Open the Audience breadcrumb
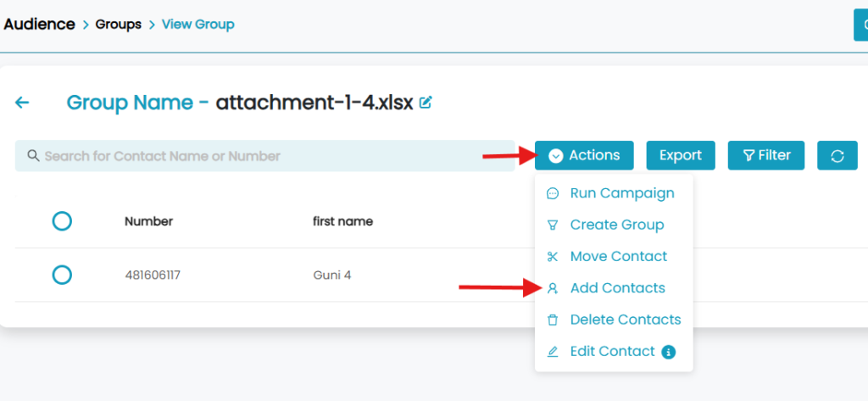868x401 pixels. [39, 25]
